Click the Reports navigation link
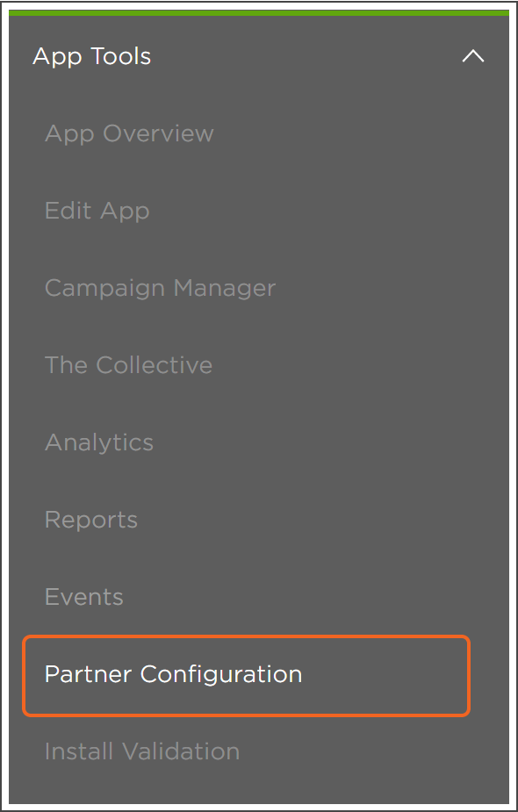 coord(91,520)
